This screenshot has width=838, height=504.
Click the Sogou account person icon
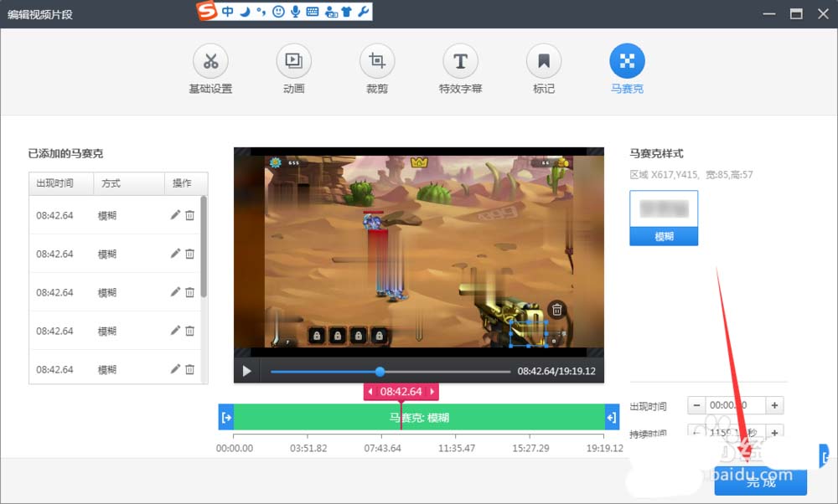point(331,12)
